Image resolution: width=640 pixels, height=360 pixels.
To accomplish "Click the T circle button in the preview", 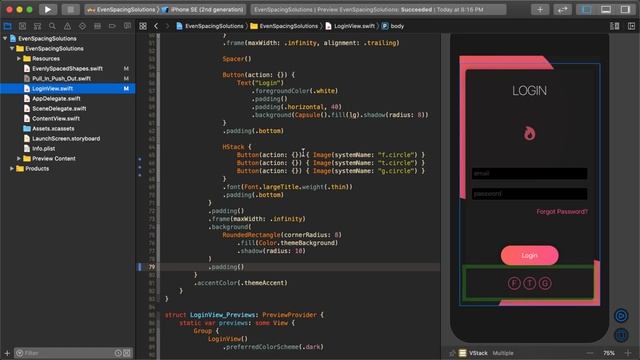I will click(x=529, y=283).
